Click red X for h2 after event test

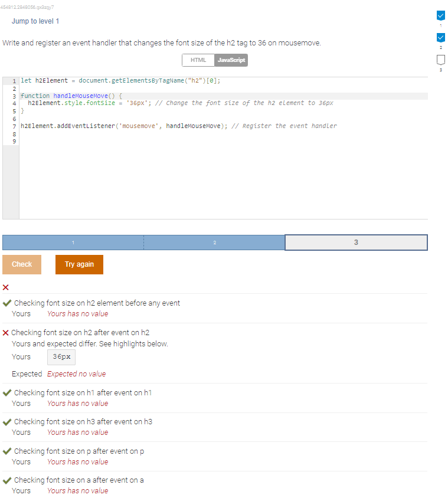click(x=6, y=333)
